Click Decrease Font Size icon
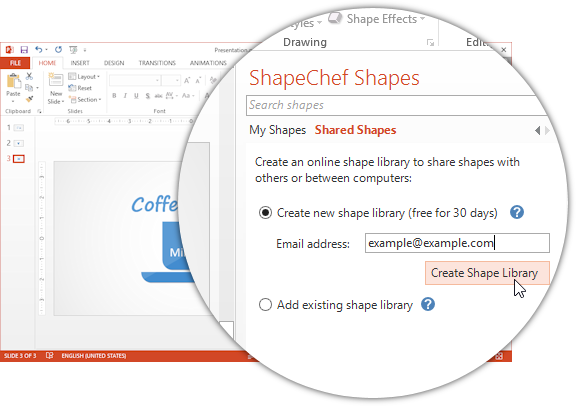This screenshot has width=576, height=406. click(198, 80)
